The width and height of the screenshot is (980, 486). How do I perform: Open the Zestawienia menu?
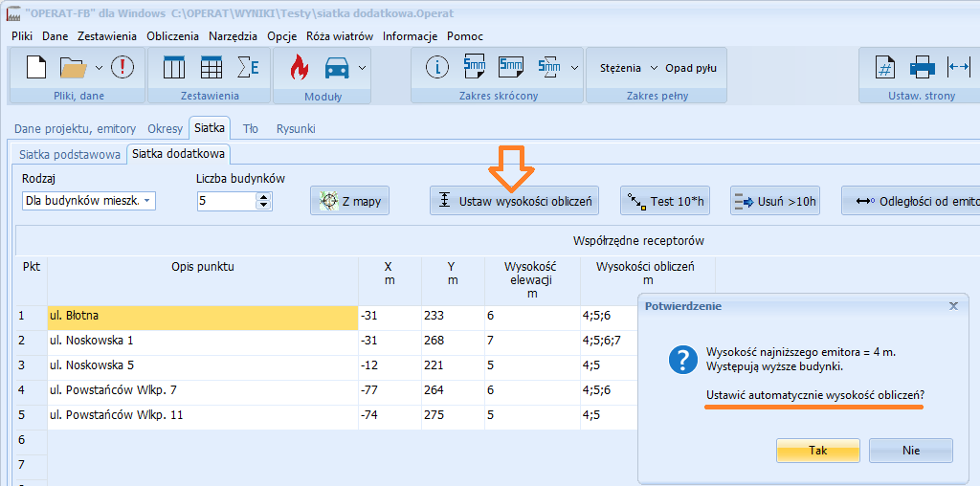(x=107, y=36)
